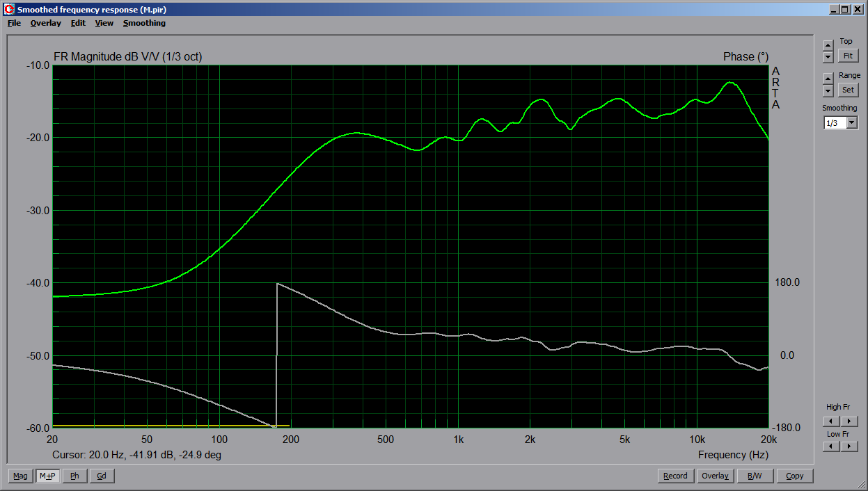Viewport: 868px width, 491px height.
Task: Open the View menu
Action: [x=104, y=23]
